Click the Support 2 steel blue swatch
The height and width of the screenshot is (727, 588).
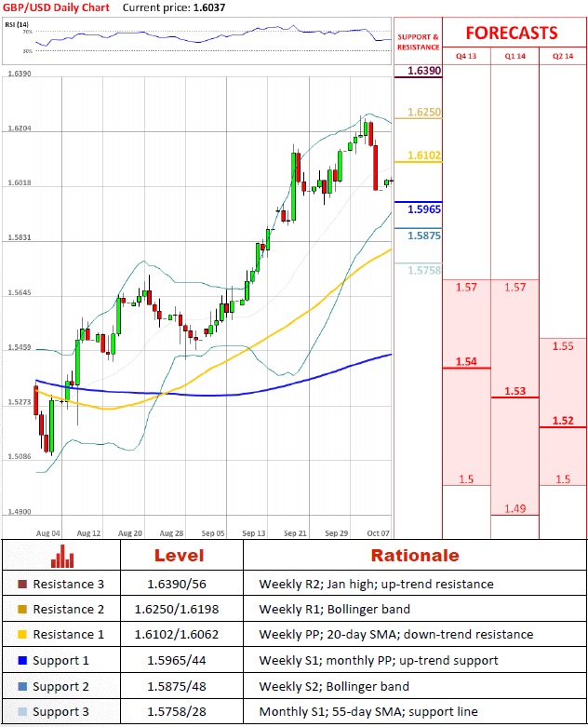[22, 686]
